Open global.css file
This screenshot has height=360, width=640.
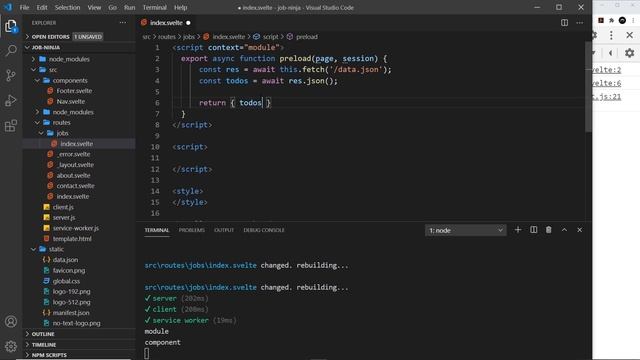pos(80,281)
